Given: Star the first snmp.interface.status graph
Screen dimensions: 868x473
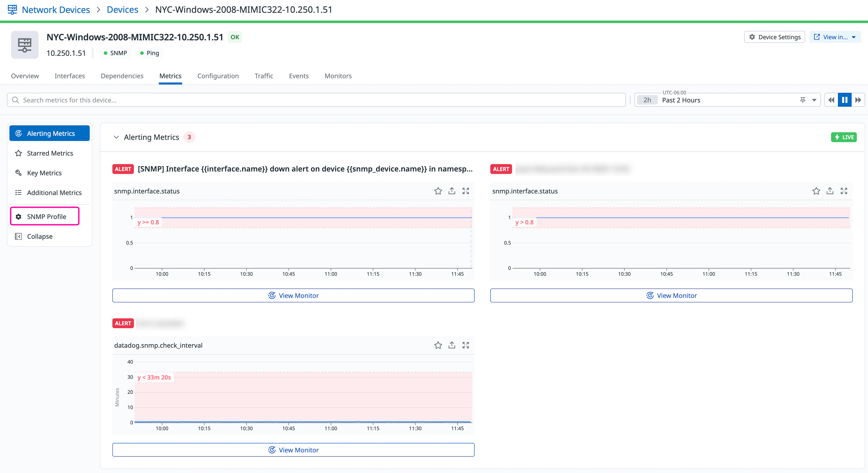Looking at the screenshot, I should coord(438,191).
